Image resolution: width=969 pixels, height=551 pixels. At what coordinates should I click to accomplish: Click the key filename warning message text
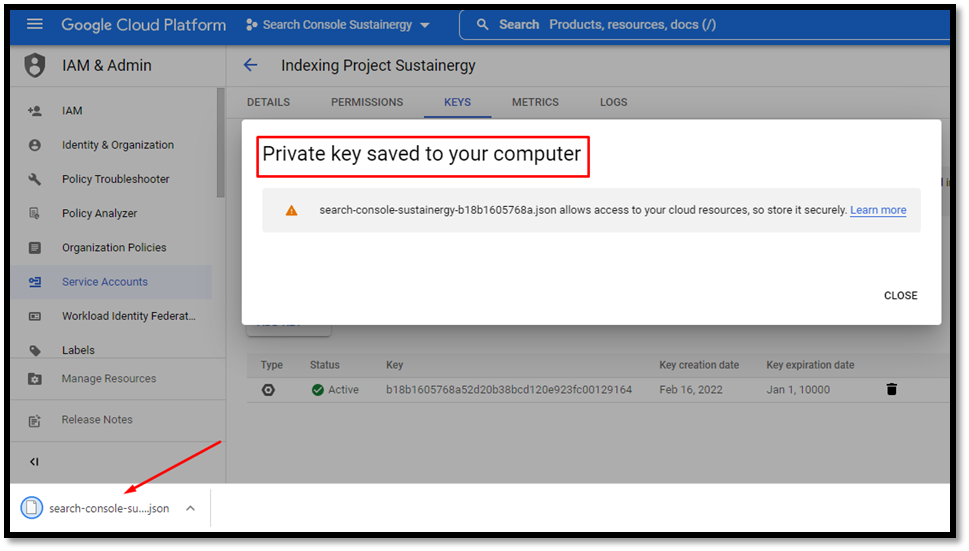[x=583, y=210]
